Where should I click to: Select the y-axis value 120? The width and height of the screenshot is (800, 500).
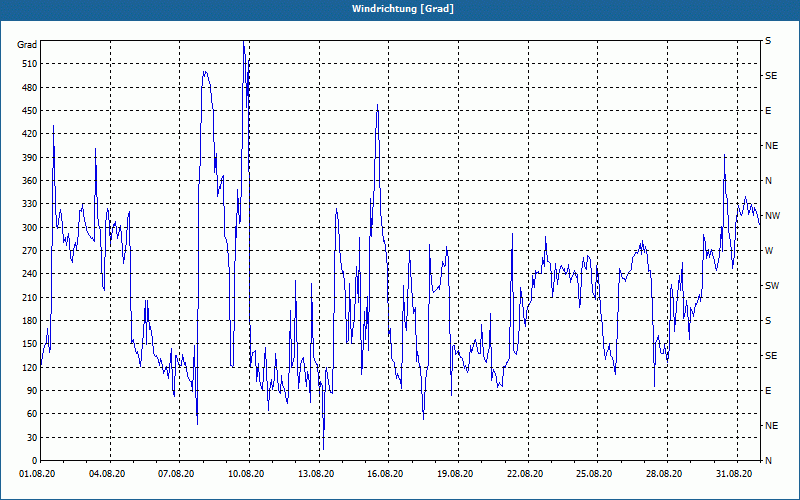[30, 367]
